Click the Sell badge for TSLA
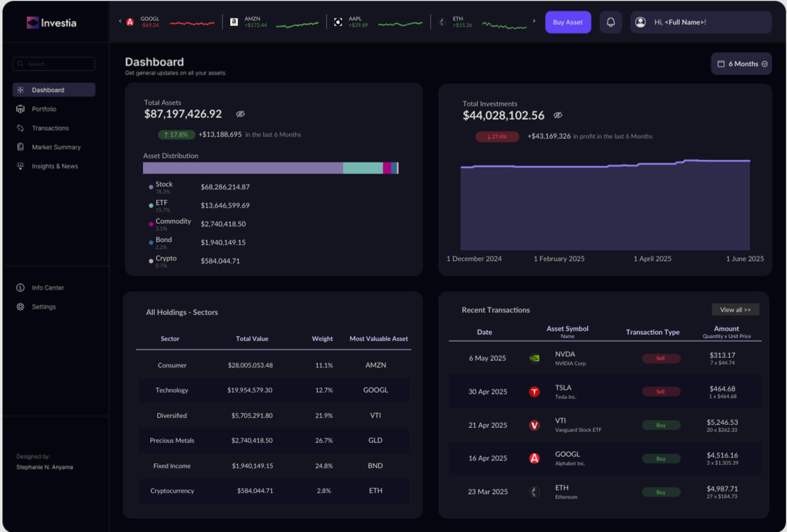Viewport: 787px width, 532px height. click(x=661, y=391)
